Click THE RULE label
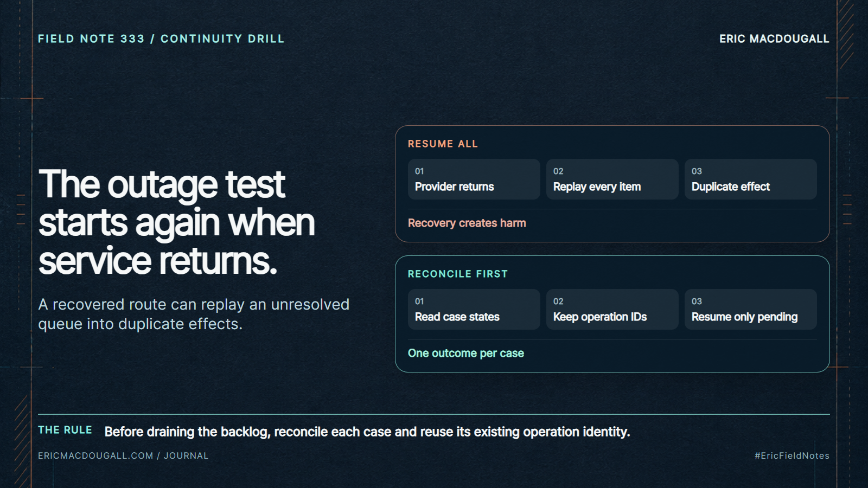Image resolution: width=868 pixels, height=488 pixels. click(65, 430)
